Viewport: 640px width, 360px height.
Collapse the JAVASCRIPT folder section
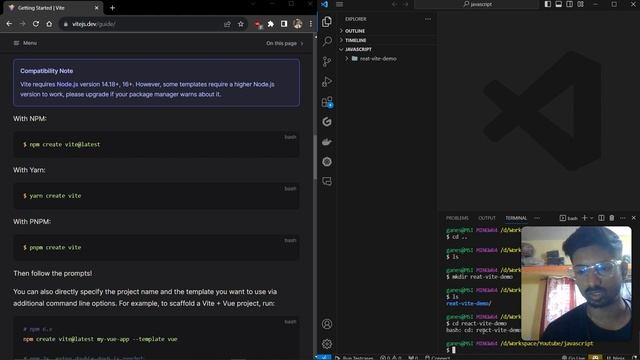[x=387, y=49]
